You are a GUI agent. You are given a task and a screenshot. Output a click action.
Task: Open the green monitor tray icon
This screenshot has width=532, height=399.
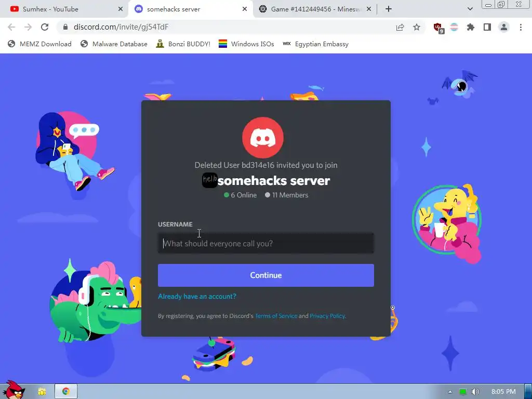point(463,392)
